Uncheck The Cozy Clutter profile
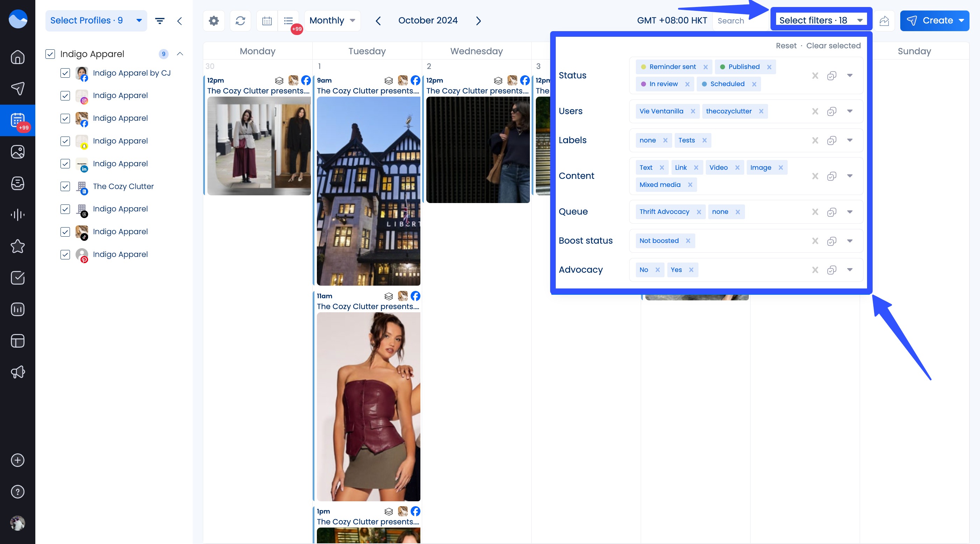The width and height of the screenshot is (980, 544). (x=65, y=187)
